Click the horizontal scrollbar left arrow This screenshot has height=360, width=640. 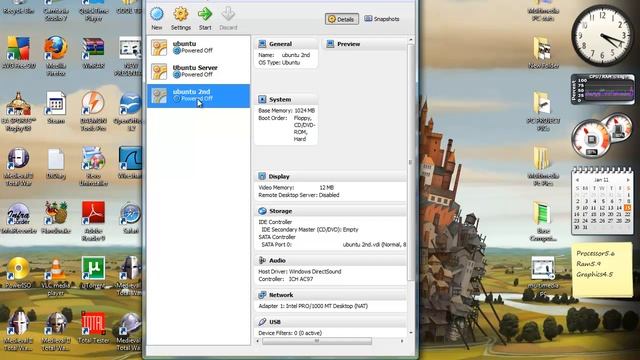coord(258,341)
